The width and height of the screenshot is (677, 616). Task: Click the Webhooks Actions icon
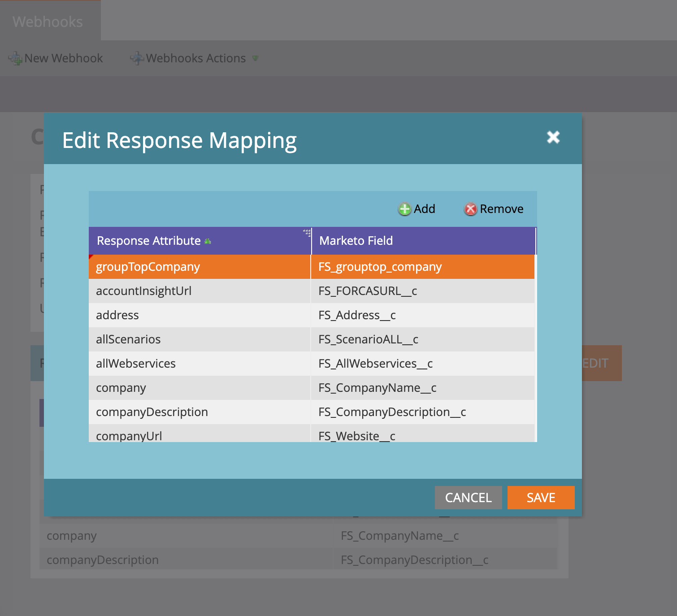pos(137,58)
